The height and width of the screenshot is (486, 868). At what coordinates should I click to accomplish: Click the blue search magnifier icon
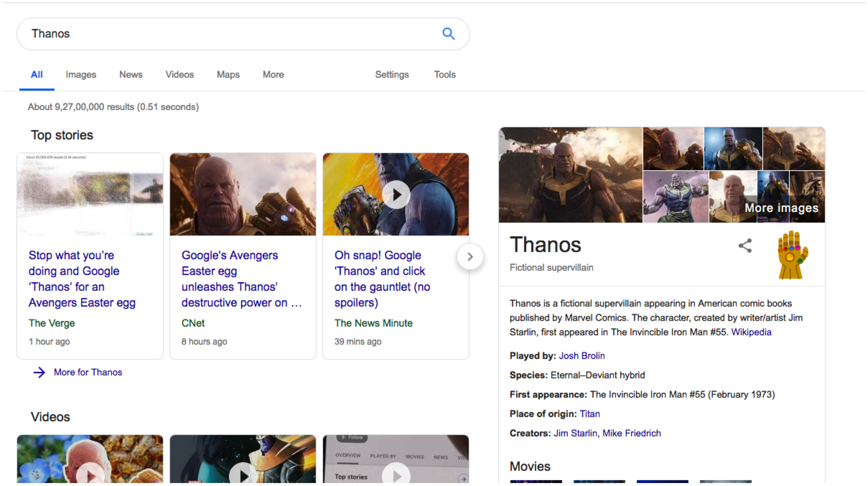point(448,34)
